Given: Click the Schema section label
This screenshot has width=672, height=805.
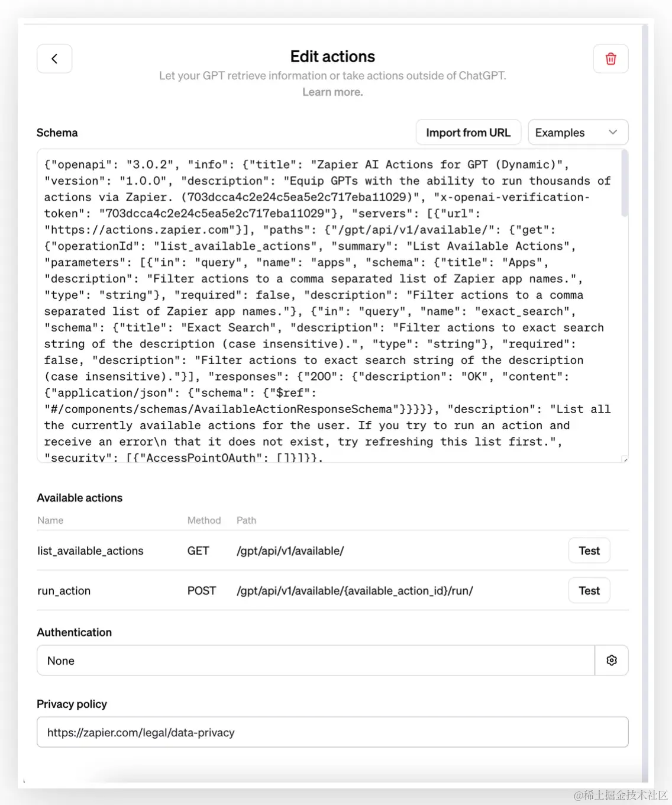Looking at the screenshot, I should 57,133.
